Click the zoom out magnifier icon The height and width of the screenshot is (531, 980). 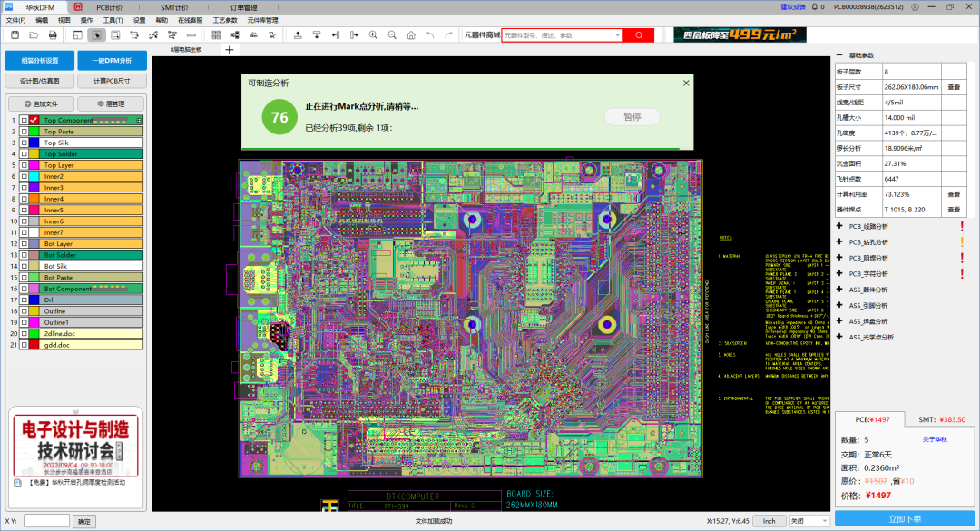pos(392,35)
